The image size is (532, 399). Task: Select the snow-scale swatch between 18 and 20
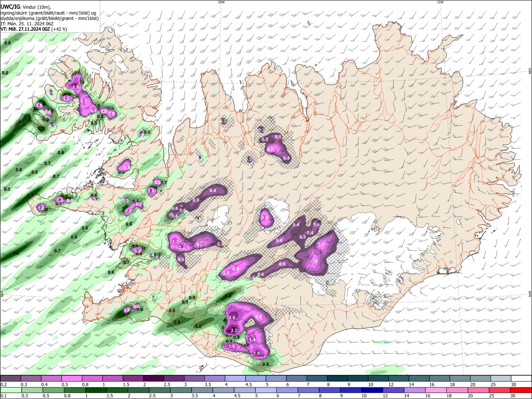tap(460, 378)
